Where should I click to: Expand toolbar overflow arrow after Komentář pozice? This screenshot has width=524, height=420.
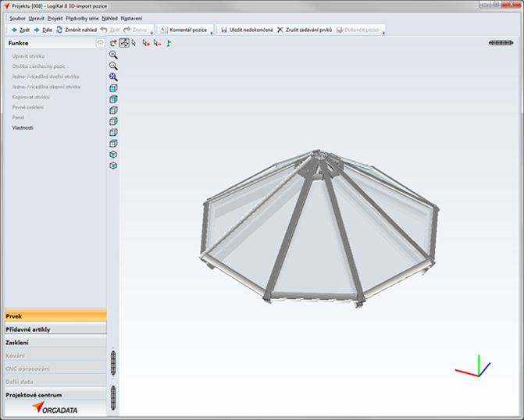pos(211,33)
